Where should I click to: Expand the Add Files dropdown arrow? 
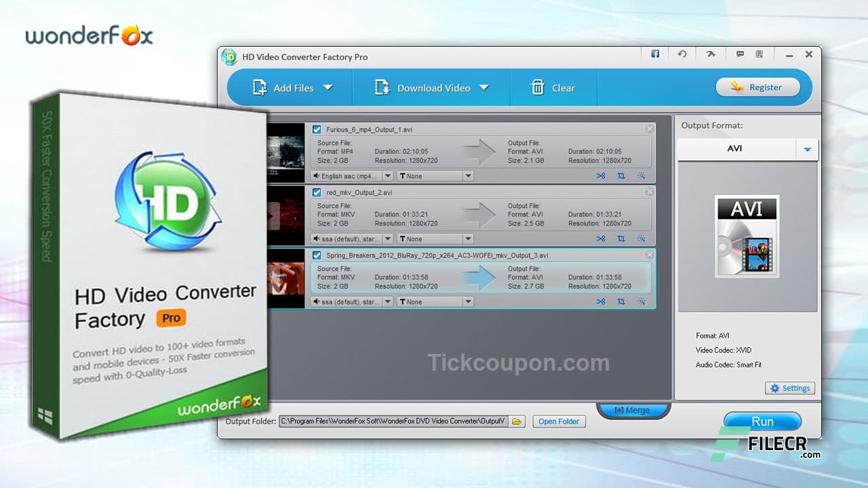click(x=328, y=87)
